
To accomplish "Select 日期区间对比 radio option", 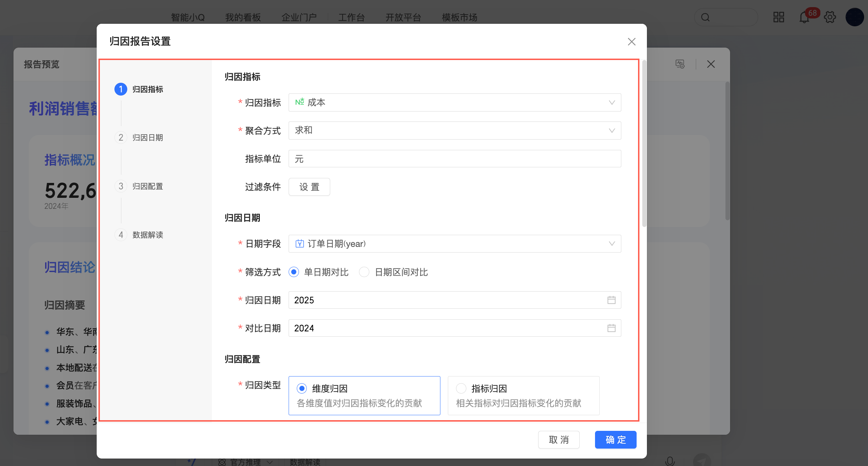I will [x=364, y=272].
